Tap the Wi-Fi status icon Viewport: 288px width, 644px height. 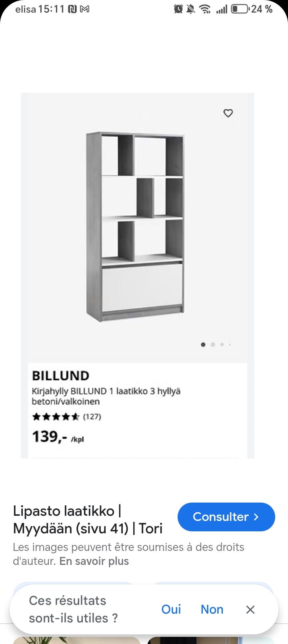[x=205, y=9]
